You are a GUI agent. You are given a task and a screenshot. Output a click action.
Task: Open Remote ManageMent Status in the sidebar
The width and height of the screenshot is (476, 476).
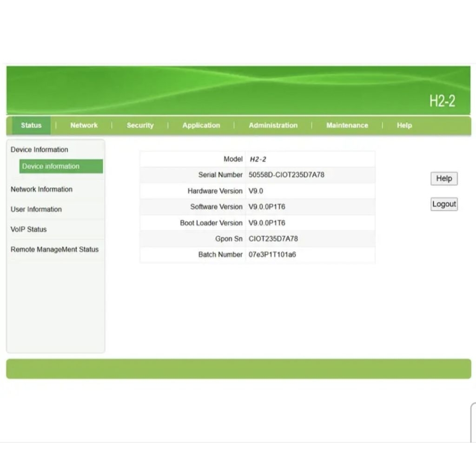55,250
